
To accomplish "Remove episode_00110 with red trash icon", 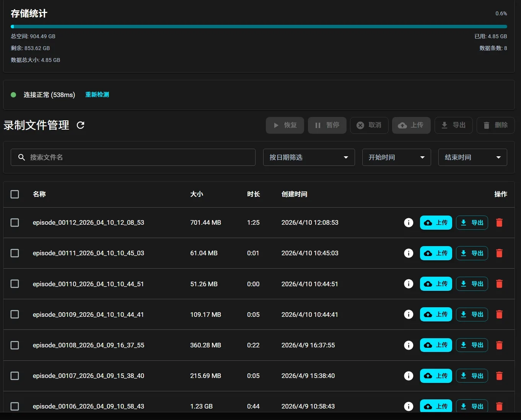I will coord(499,284).
